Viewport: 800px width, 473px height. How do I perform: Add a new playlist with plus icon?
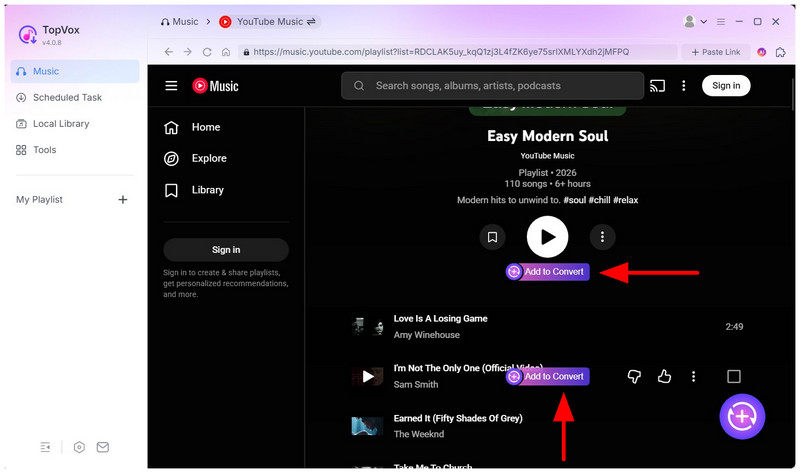[x=123, y=200]
